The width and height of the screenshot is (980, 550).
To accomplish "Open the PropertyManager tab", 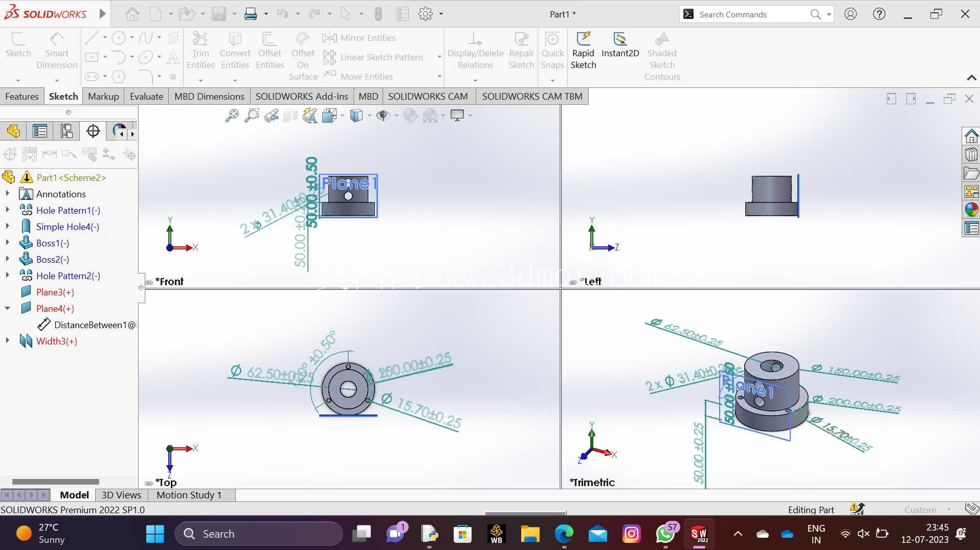I will click(40, 131).
